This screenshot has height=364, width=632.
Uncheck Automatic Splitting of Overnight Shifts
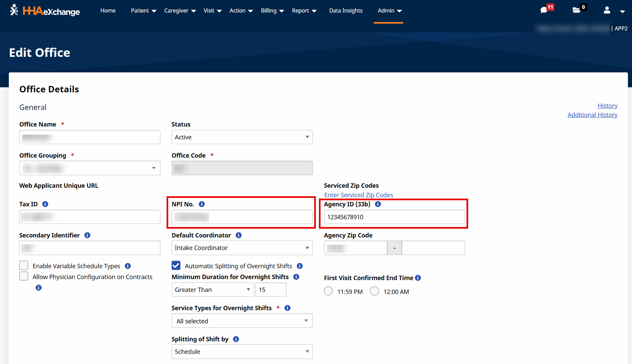tap(176, 266)
